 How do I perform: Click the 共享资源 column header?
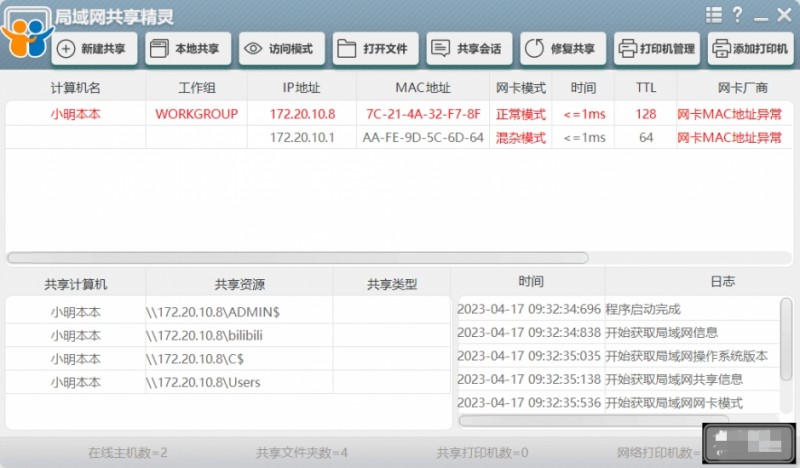pos(239,284)
